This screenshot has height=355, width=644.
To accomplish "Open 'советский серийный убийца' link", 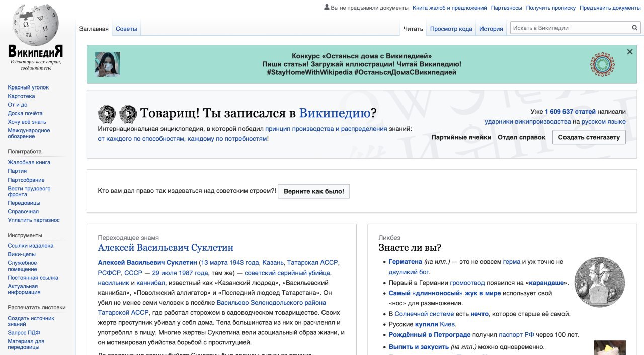I will tap(288, 273).
